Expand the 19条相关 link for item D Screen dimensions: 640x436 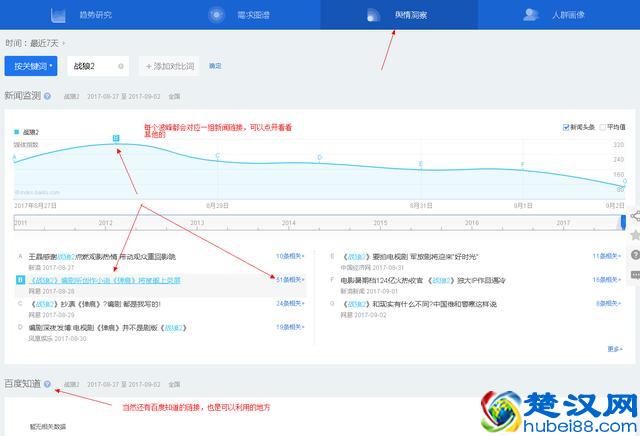click(290, 327)
